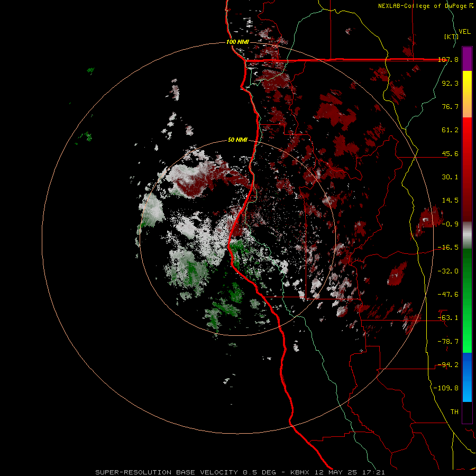Click the blue segment of velocity color bar

467,377
